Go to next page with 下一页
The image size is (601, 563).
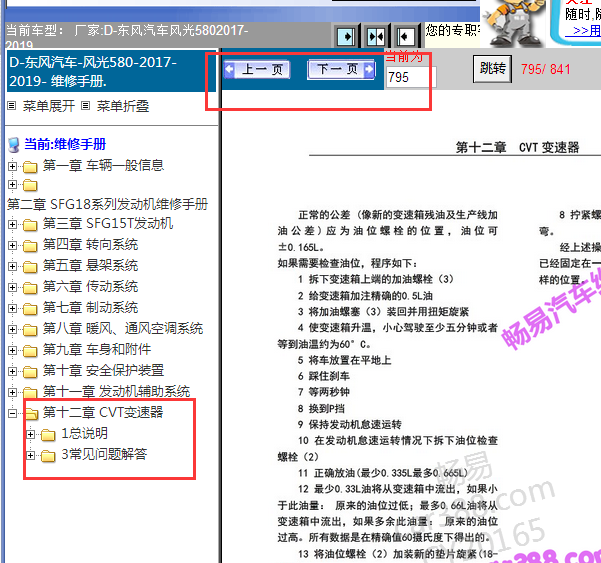click(x=341, y=69)
